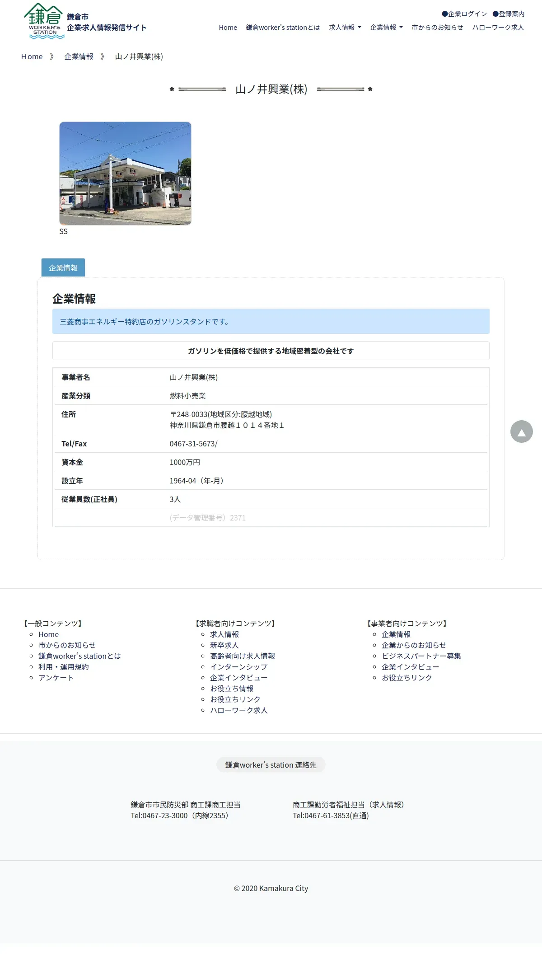The width and height of the screenshot is (542, 980).
Task: Open footer 市からのお知らせ link
Action: click(67, 645)
